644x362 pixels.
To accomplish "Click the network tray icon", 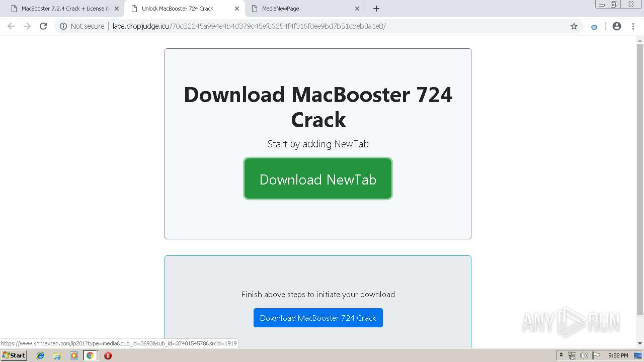I will (x=572, y=355).
